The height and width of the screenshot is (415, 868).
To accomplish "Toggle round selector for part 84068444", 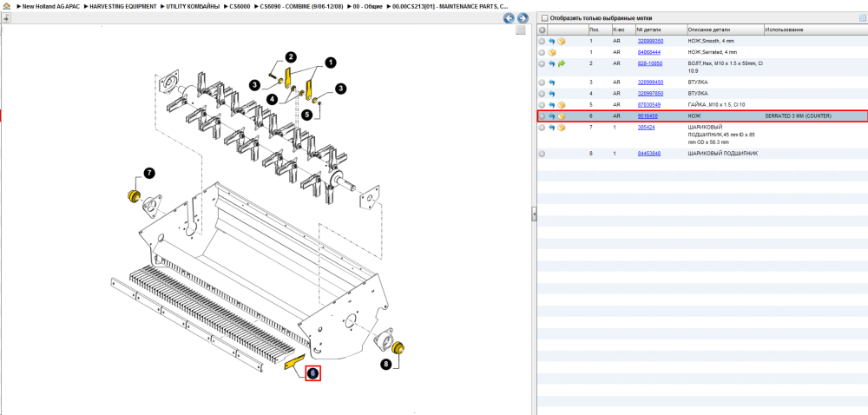I will click(542, 53).
